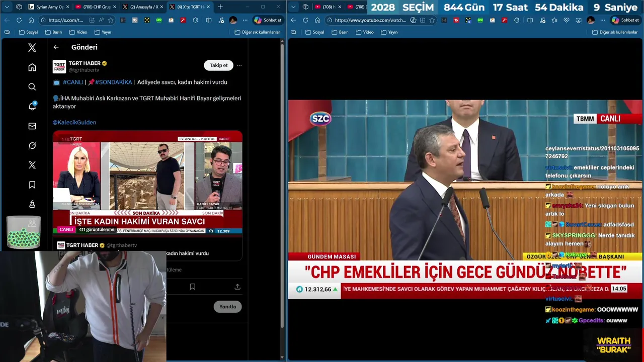Click share icon under the TGRT post
Viewport: 644px width, 362px height.
[x=237, y=287]
